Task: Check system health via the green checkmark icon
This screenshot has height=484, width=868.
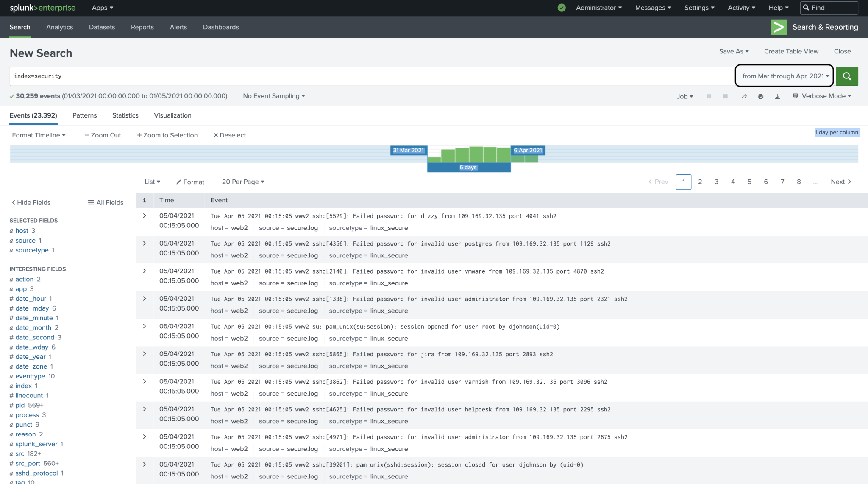Action: [x=561, y=8]
